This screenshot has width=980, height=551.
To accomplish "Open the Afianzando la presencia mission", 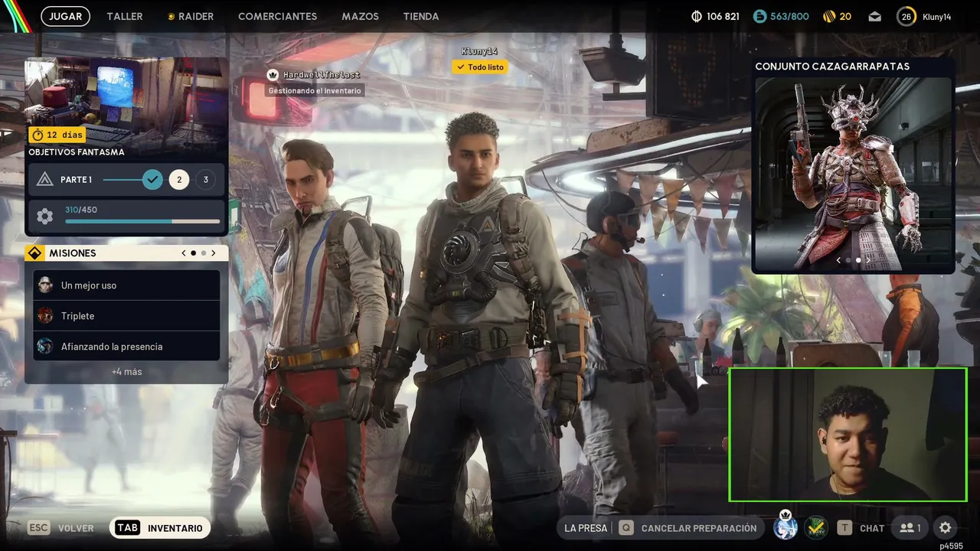I will click(126, 347).
